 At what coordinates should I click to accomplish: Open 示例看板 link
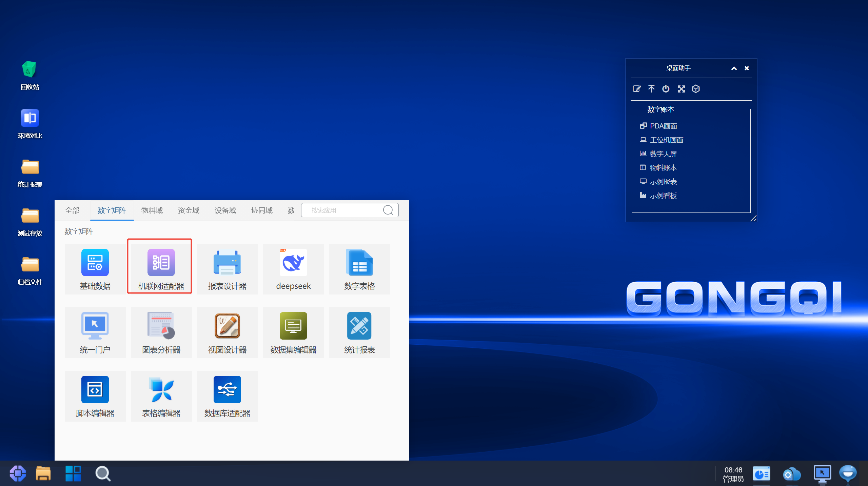tap(658, 196)
